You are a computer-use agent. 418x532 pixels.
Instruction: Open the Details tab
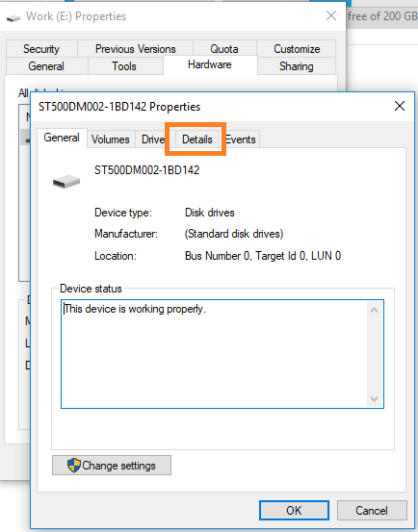(x=196, y=139)
